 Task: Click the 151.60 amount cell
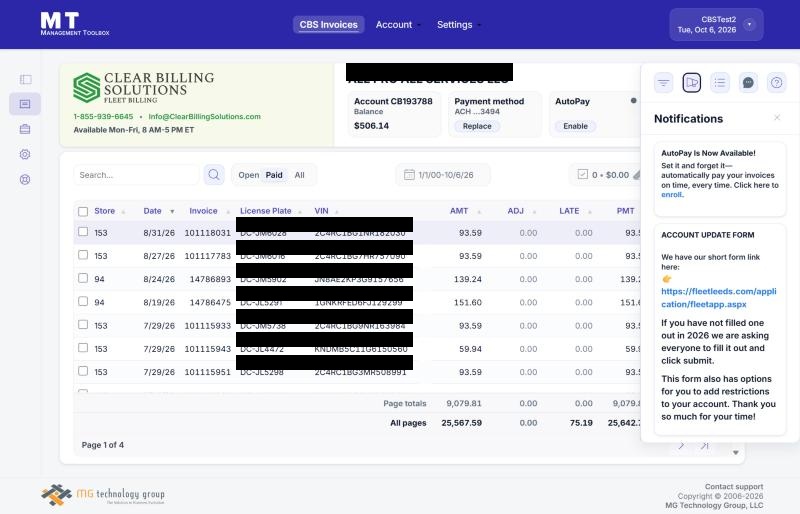pyautogui.click(x=468, y=302)
